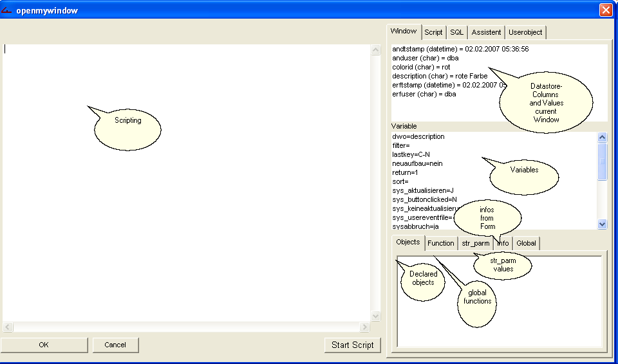618x364 pixels.
Task: Click script editor's vertical scroll up arrow
Action: click(375, 50)
